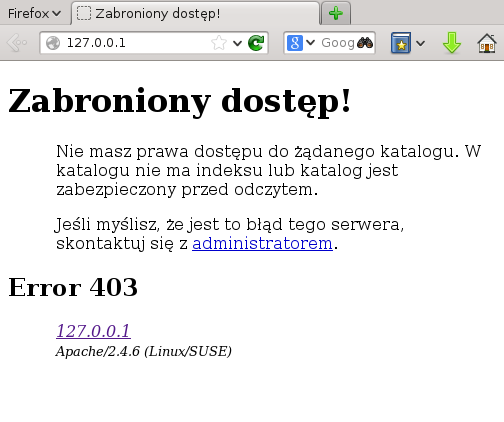Click the administratorem link

pyautogui.click(x=262, y=243)
